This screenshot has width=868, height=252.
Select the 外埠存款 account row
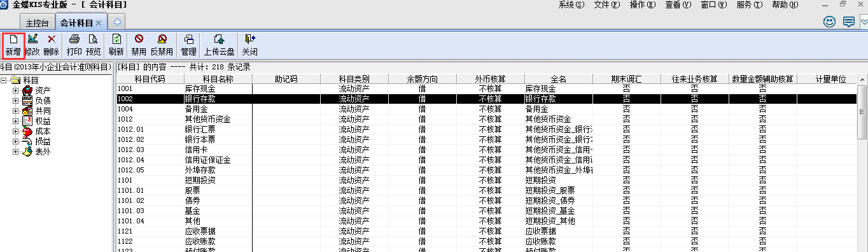tap(487, 170)
